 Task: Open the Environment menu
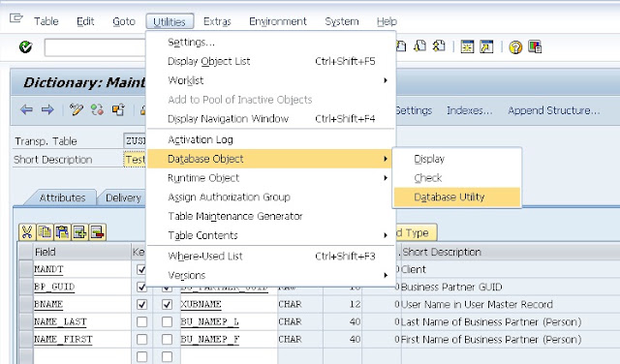tap(278, 21)
